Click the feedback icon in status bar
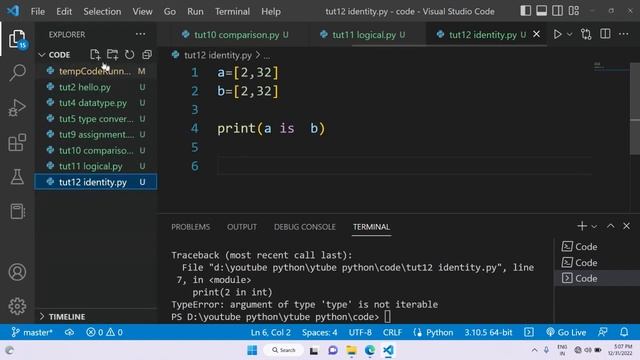The height and width of the screenshot is (360, 640). click(x=603, y=332)
